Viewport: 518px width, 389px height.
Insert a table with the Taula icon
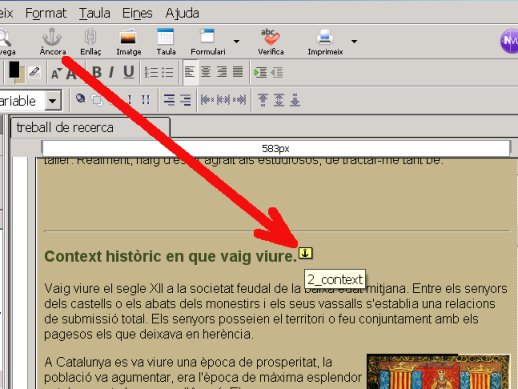(x=166, y=41)
